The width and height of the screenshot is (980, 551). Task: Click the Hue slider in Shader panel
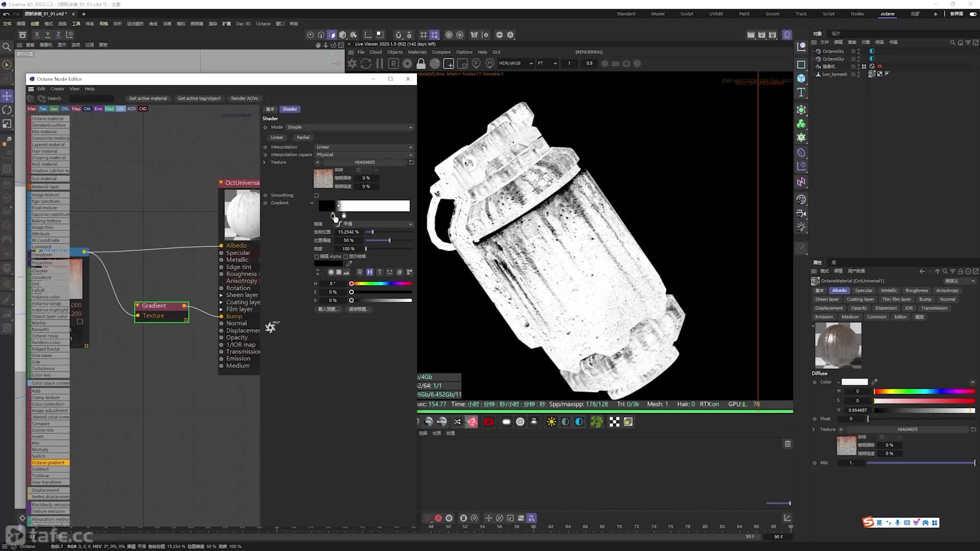click(x=381, y=284)
